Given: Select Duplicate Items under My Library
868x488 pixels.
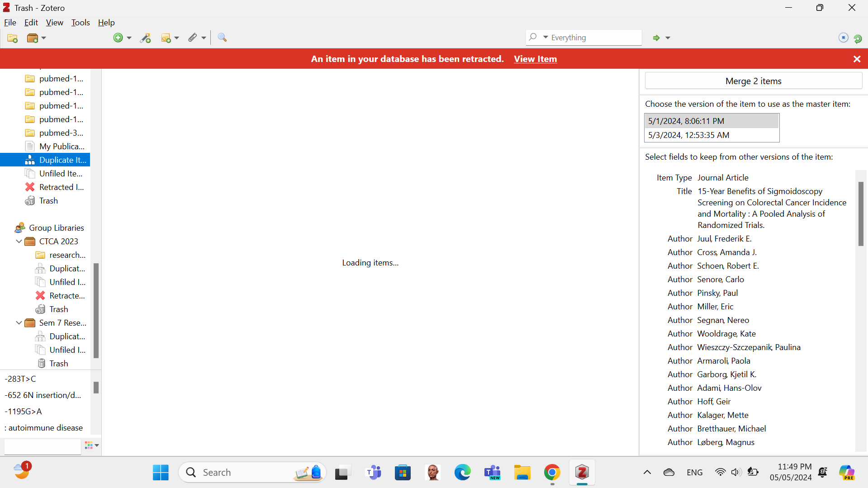Looking at the screenshot, I should [45, 160].
